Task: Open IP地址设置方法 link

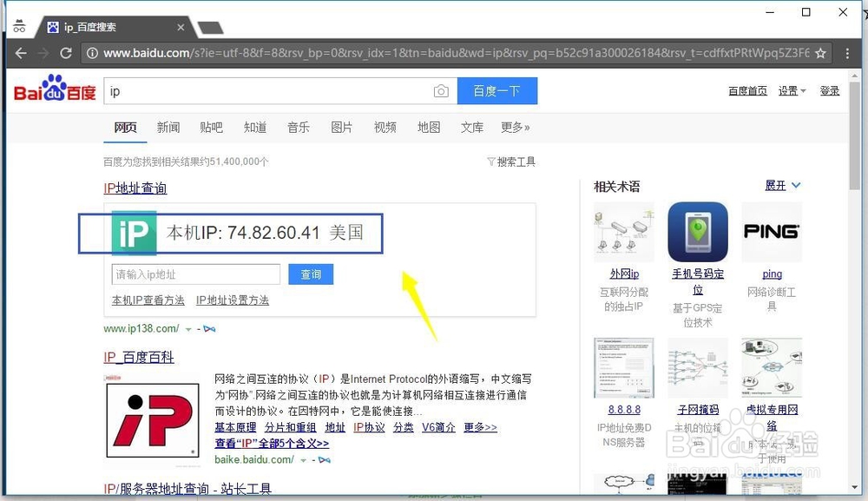Action: tap(233, 300)
